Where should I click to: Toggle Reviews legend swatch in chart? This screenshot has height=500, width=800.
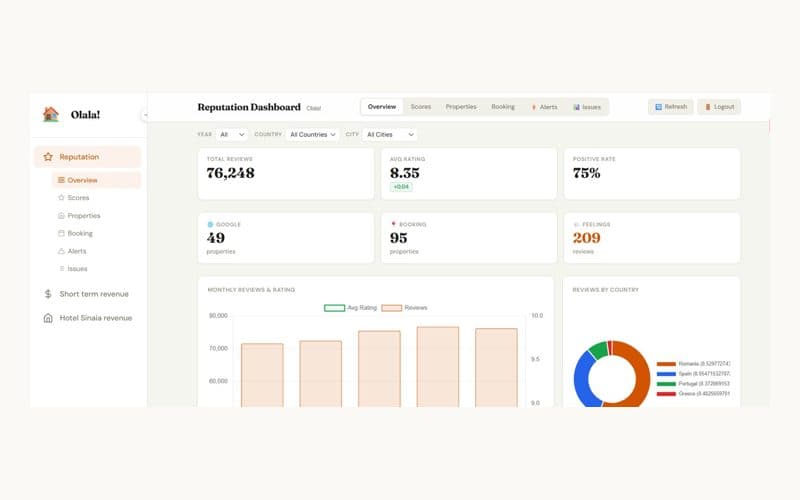coord(392,308)
